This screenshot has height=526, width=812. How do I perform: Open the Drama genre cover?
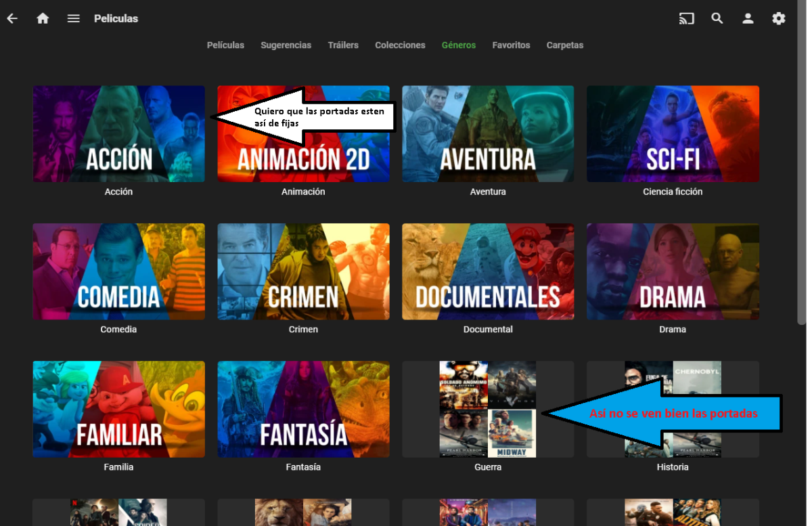[x=673, y=271]
